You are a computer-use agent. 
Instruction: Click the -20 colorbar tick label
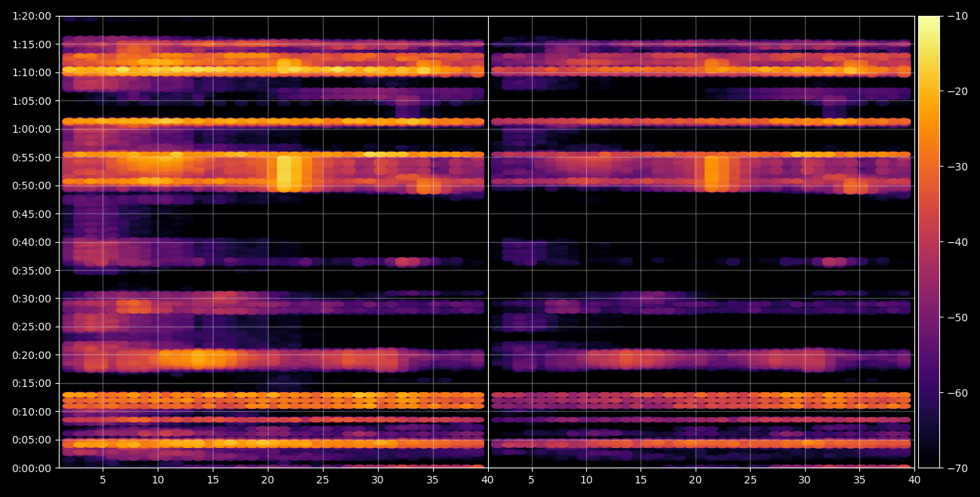click(957, 91)
